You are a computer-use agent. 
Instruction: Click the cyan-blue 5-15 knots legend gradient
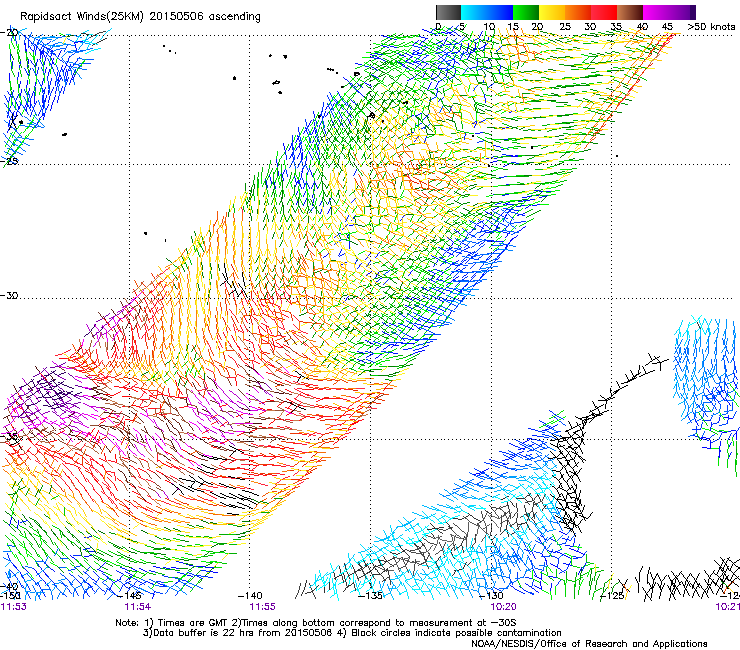click(487, 12)
